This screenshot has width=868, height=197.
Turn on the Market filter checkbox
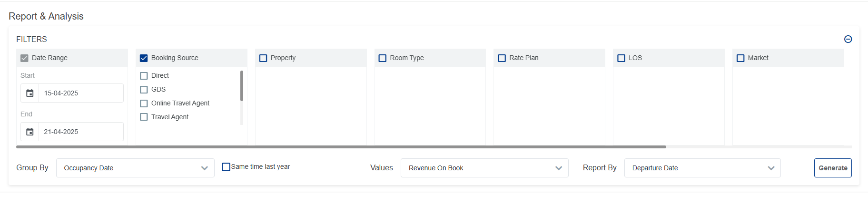coord(740,58)
